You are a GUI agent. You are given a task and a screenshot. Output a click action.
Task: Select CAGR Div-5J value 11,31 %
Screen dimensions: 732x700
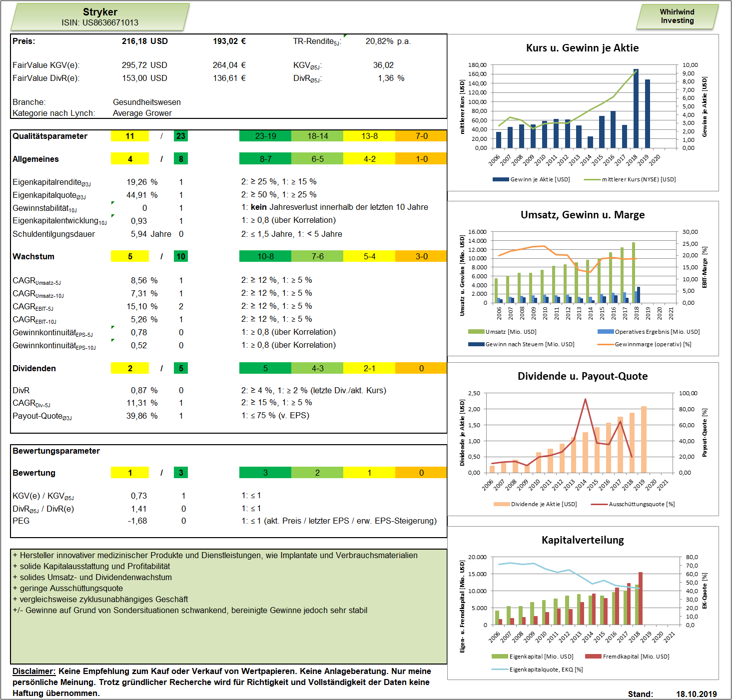[x=142, y=403]
